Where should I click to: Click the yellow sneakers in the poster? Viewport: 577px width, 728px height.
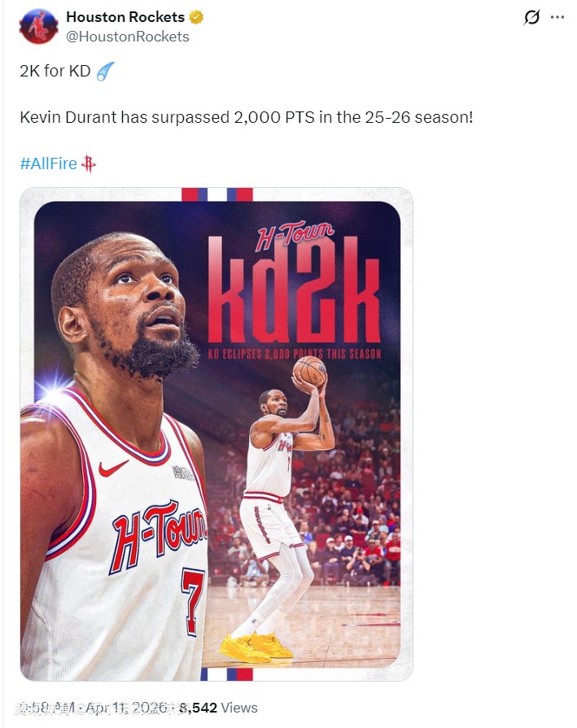tap(256, 647)
